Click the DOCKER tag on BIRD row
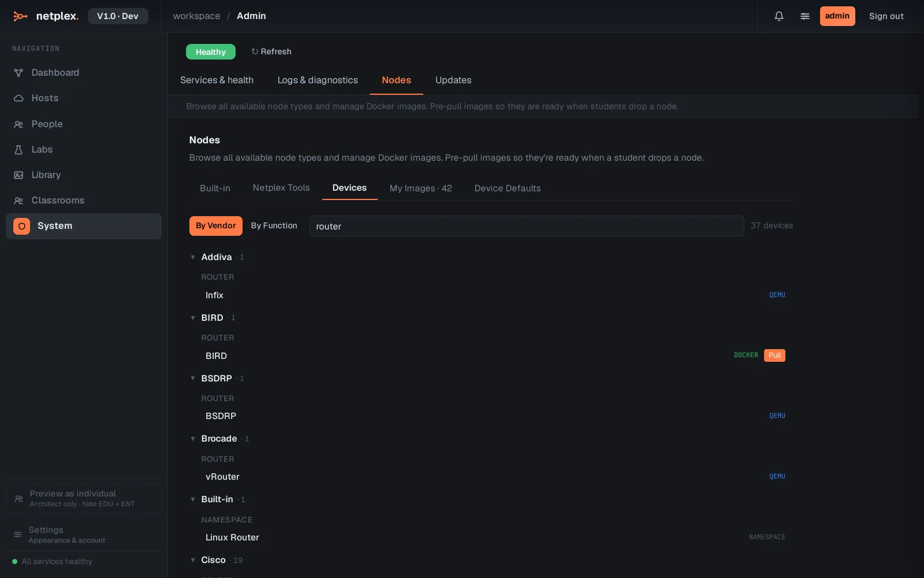The width and height of the screenshot is (924, 578). [746, 355]
